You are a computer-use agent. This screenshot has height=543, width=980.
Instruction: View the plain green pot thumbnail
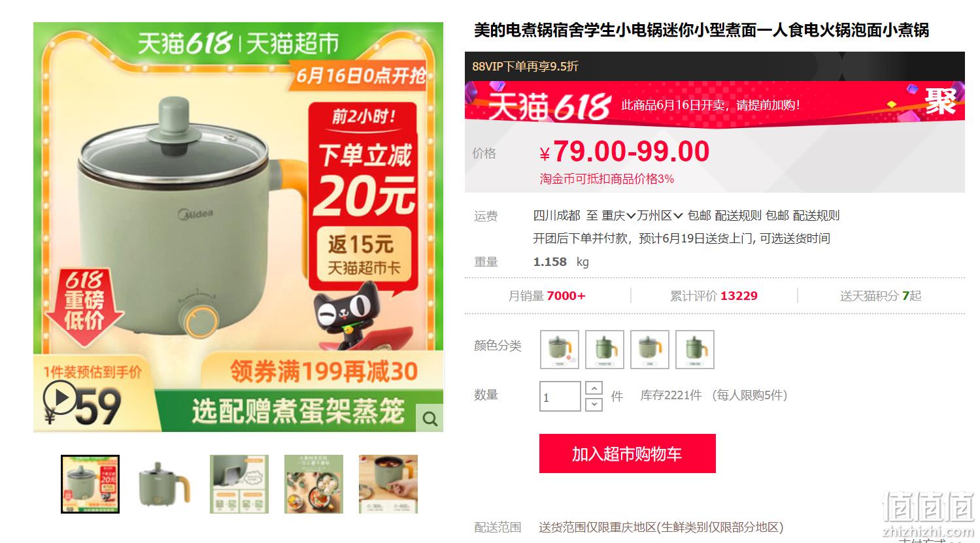[165, 484]
